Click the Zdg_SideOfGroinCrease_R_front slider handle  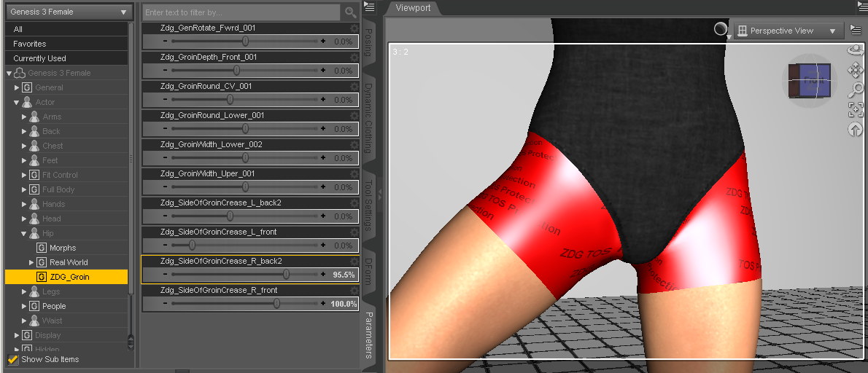tap(276, 303)
